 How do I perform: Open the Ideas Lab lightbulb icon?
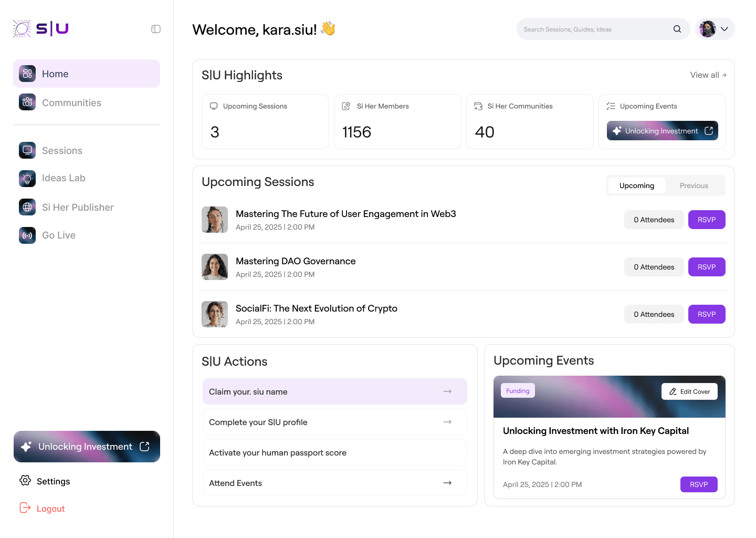pos(27,179)
